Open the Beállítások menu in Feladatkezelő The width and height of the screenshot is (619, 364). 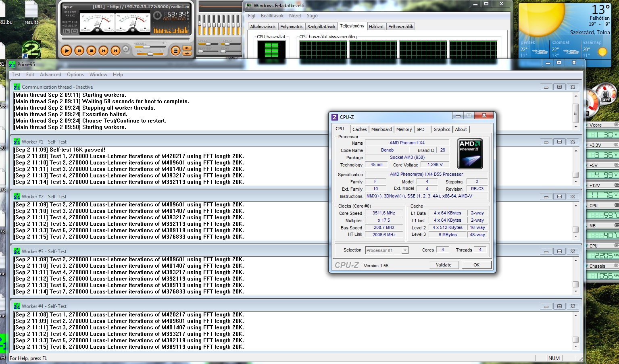[x=272, y=16]
